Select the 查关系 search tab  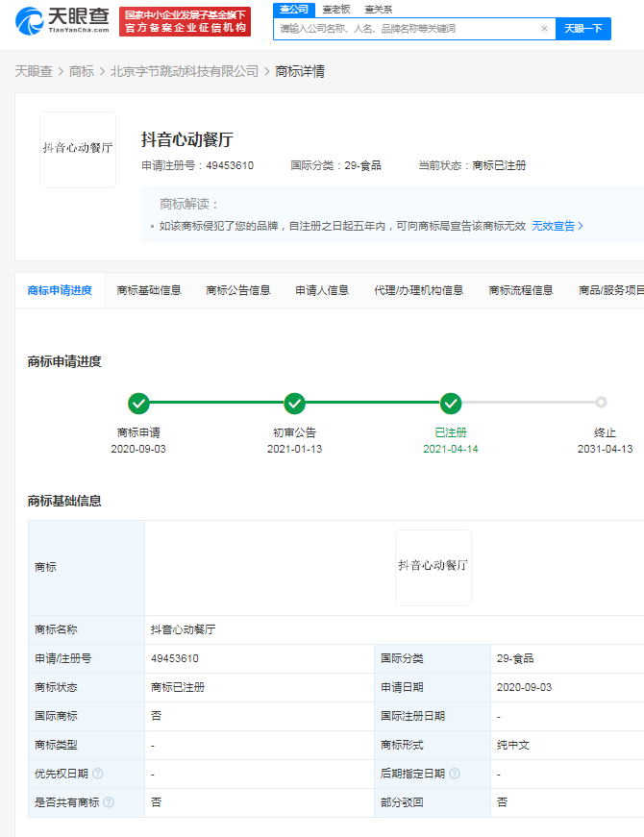click(379, 9)
